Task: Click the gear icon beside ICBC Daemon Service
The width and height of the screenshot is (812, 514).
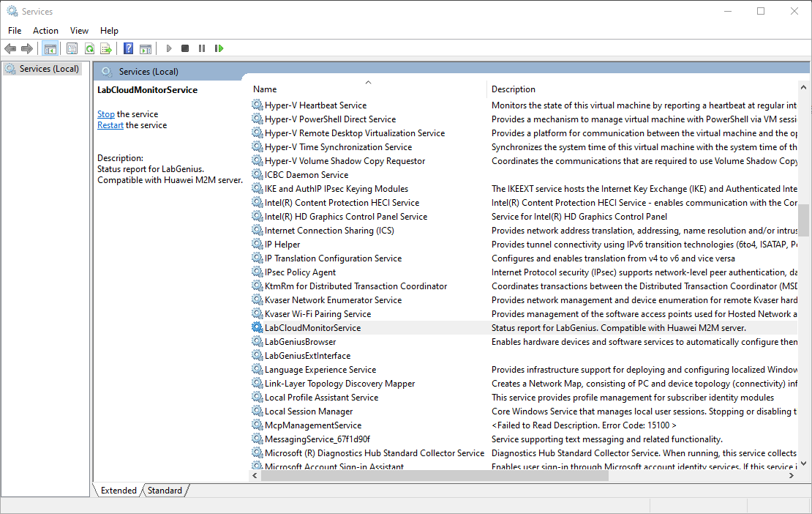Action: 257,174
